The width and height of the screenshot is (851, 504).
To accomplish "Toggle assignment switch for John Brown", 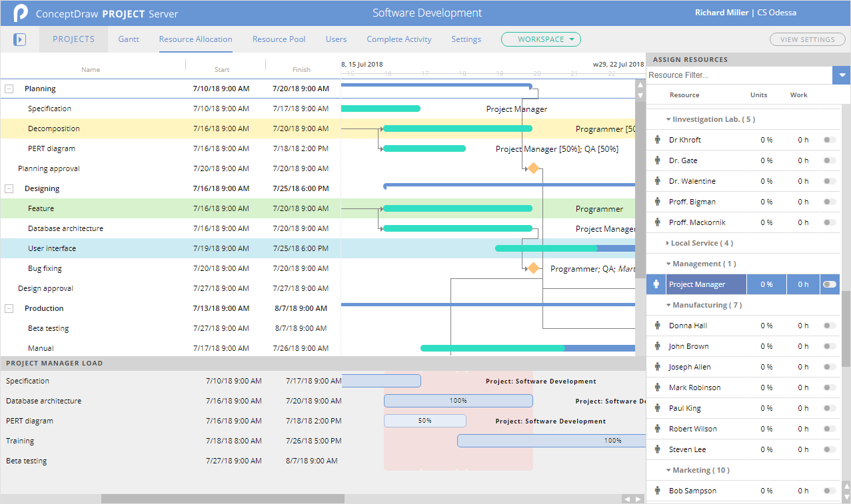I will 830,346.
